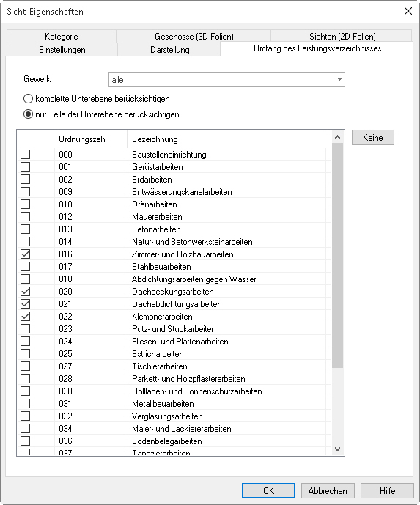420x505 pixels.
Task: Click the Keine button
Action: point(372,138)
